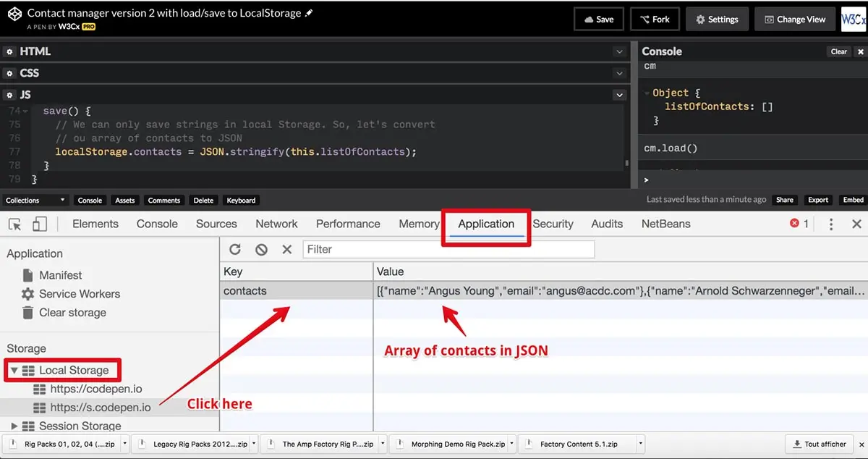Click the Embed button
This screenshot has width=868, height=459.
pos(853,200)
